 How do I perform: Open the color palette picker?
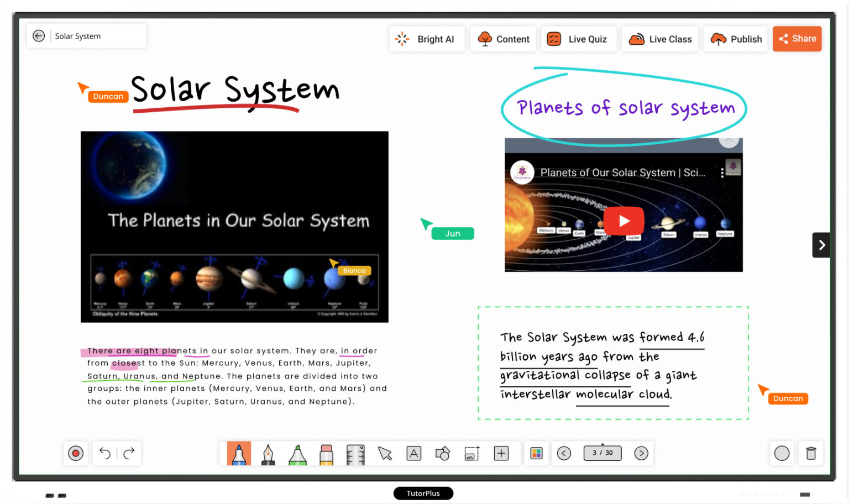tap(536, 453)
